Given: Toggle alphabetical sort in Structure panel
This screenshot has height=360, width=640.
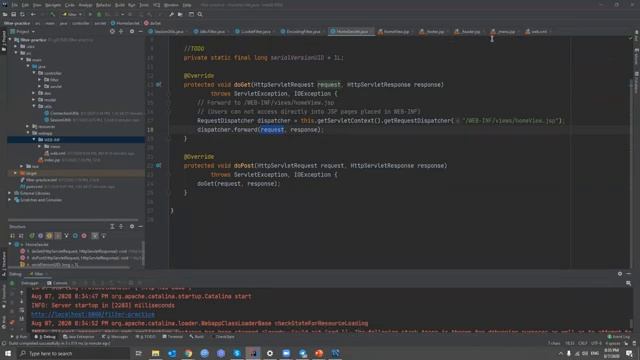Looking at the screenshot, I should pyautogui.click(x=21, y=236).
